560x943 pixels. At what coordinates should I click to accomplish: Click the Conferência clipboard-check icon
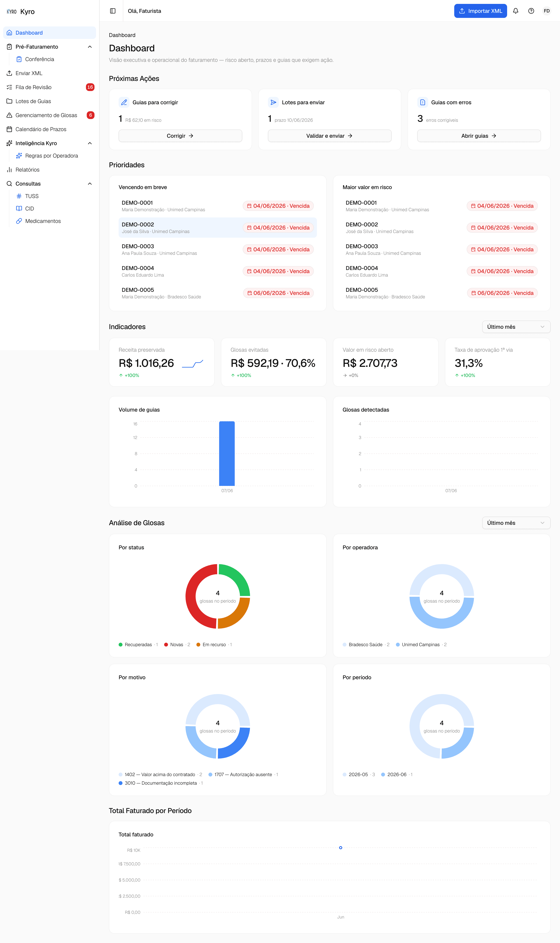[x=19, y=59]
